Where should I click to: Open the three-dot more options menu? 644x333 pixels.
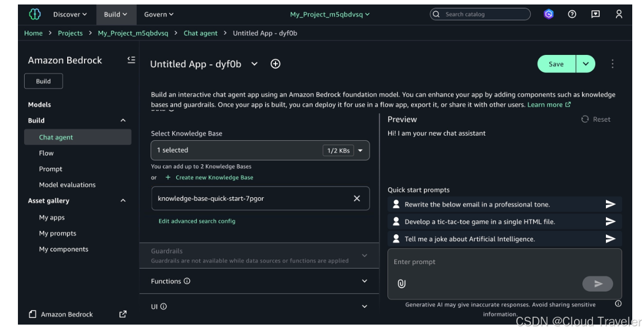pyautogui.click(x=613, y=64)
